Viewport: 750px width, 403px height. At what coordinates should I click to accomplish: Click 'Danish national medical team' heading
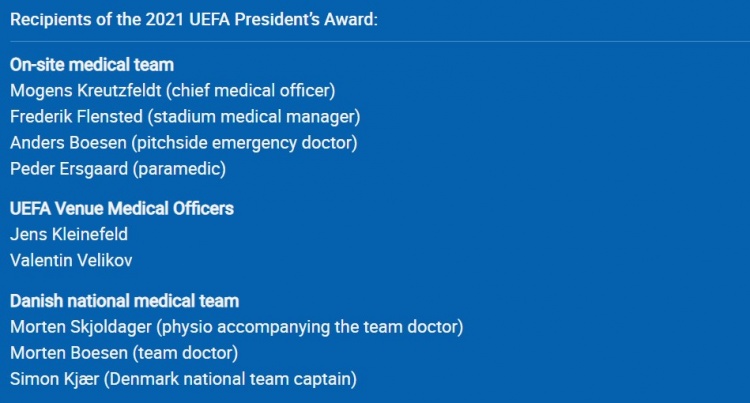[124, 301]
